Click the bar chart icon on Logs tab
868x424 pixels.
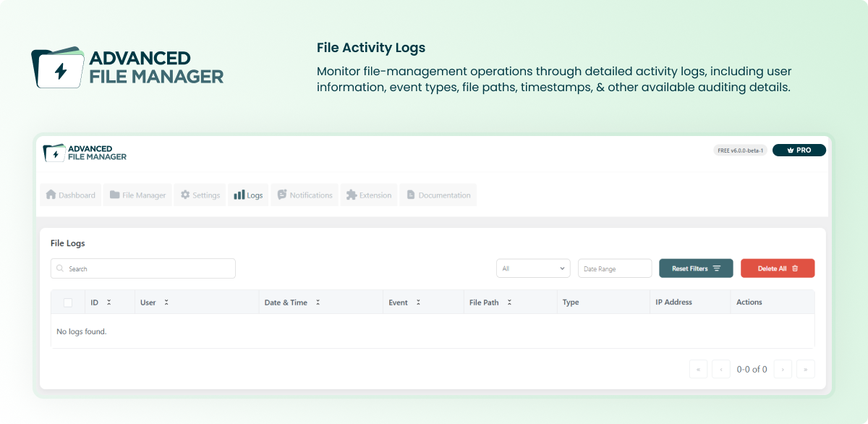(239, 195)
